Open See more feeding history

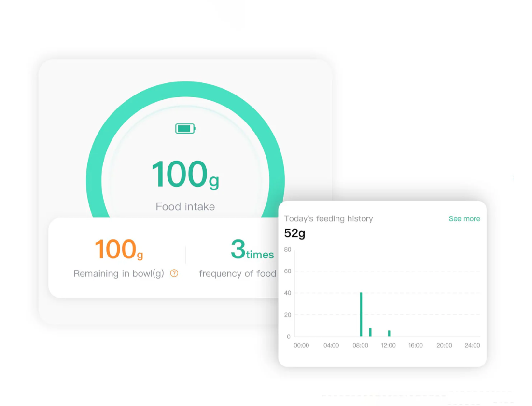coord(464,219)
